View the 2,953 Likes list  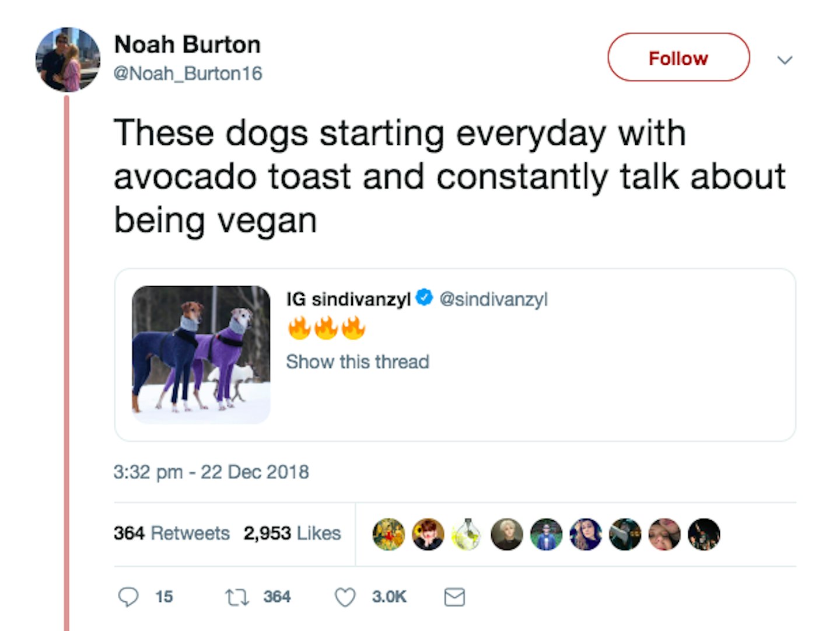tap(292, 533)
